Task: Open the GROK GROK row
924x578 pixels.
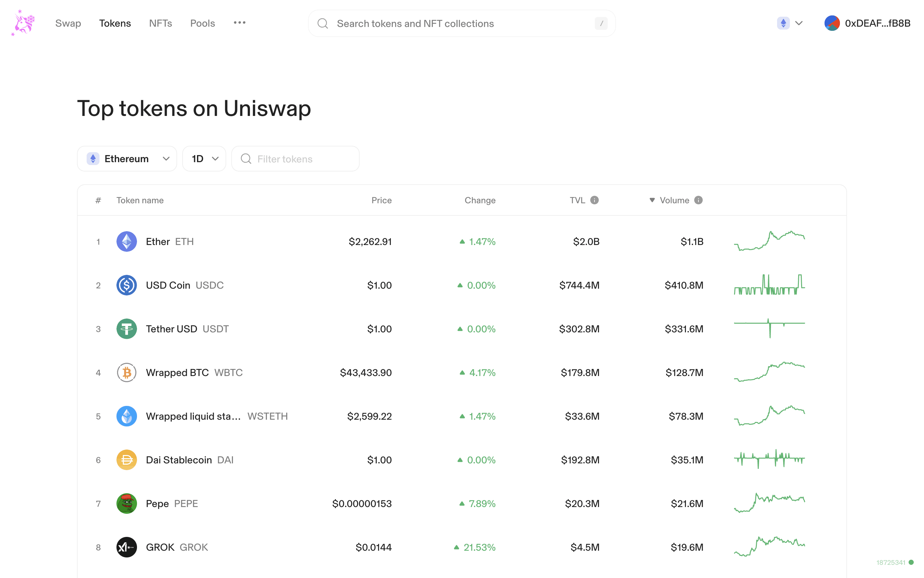Action: click(462, 547)
